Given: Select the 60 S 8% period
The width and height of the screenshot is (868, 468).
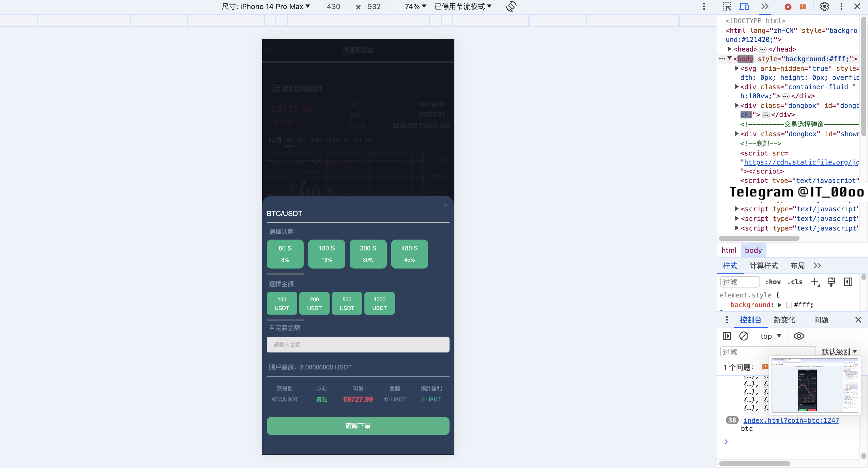Looking at the screenshot, I should 285,254.
